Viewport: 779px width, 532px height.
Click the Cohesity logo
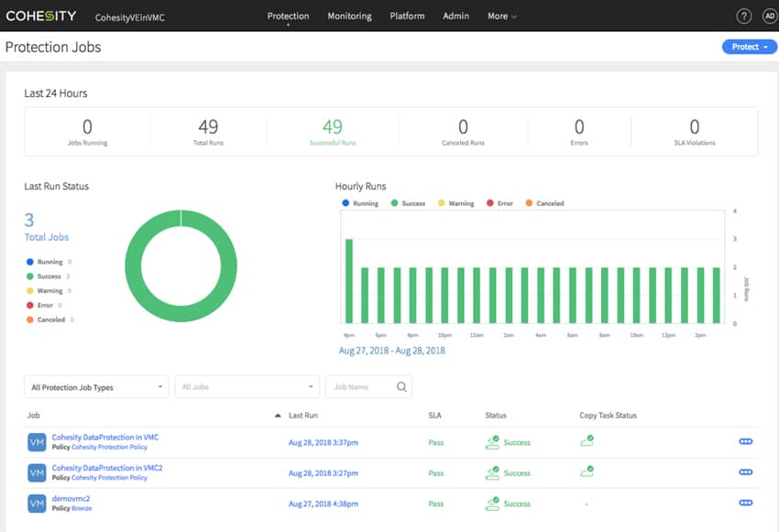pos(40,16)
